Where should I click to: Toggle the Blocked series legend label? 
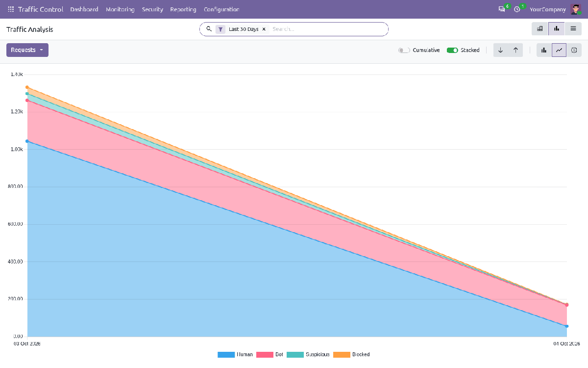(361, 355)
